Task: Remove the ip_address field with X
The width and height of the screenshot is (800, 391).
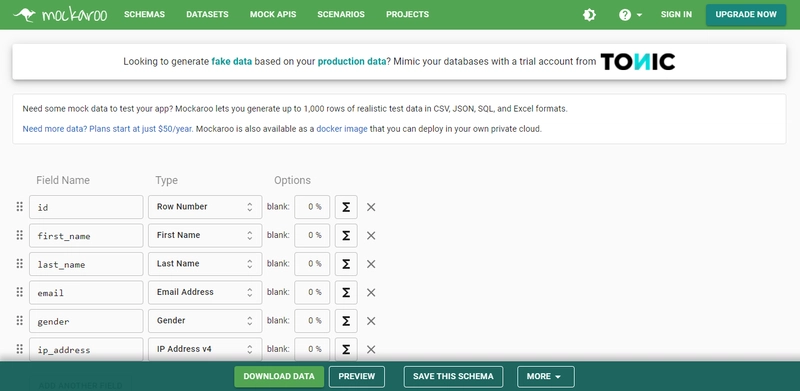Action: (371, 350)
